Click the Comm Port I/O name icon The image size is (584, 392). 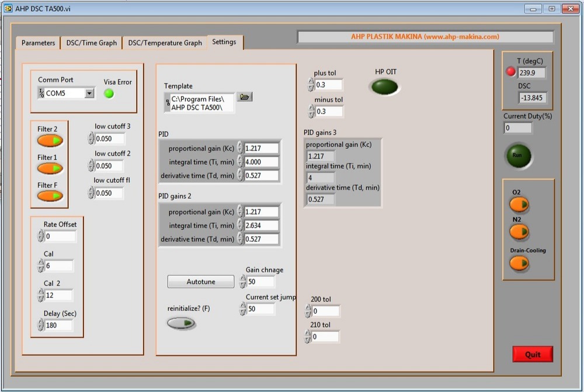pyautogui.click(x=41, y=93)
